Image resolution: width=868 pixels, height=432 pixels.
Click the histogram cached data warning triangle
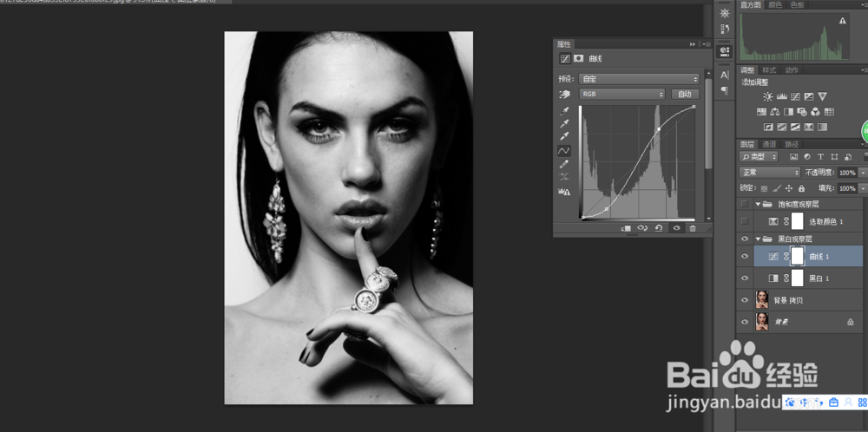[843, 21]
